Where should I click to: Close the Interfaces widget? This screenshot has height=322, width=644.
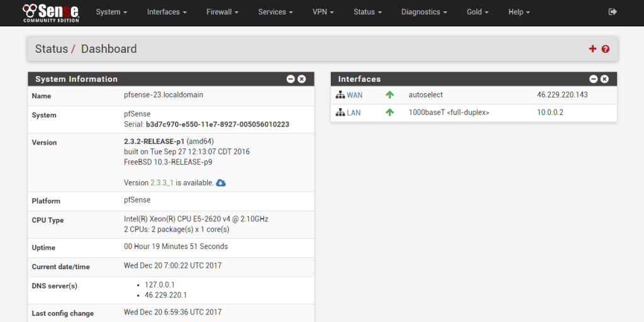pos(604,79)
